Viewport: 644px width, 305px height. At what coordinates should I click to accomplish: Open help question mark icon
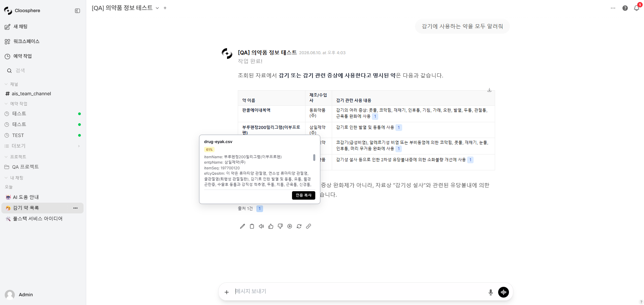pyautogui.click(x=625, y=8)
